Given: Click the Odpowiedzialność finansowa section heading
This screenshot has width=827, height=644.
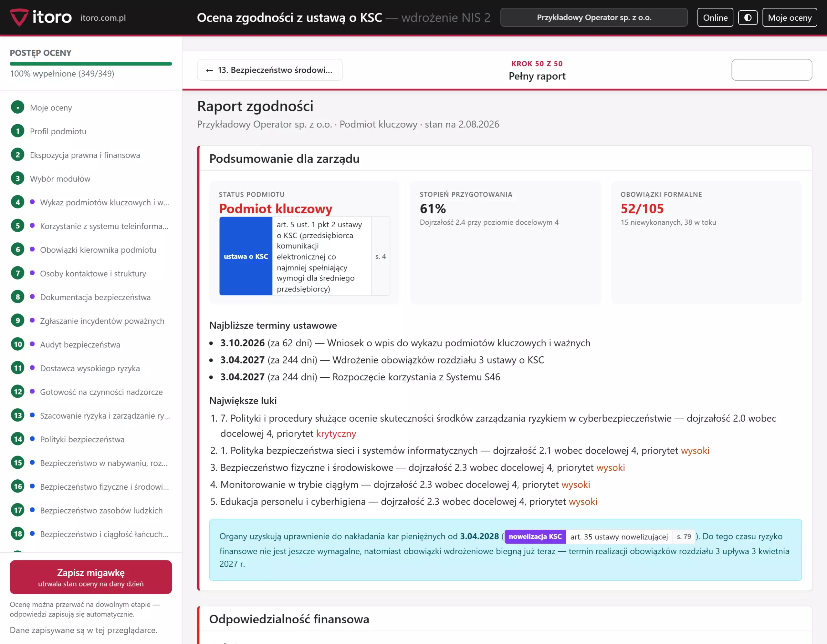Looking at the screenshot, I should 289,619.
